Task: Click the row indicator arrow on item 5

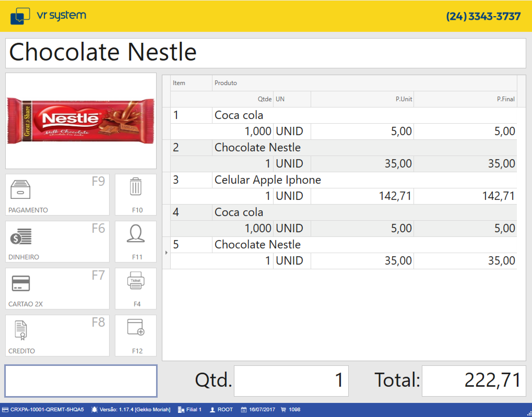Action: point(166,253)
